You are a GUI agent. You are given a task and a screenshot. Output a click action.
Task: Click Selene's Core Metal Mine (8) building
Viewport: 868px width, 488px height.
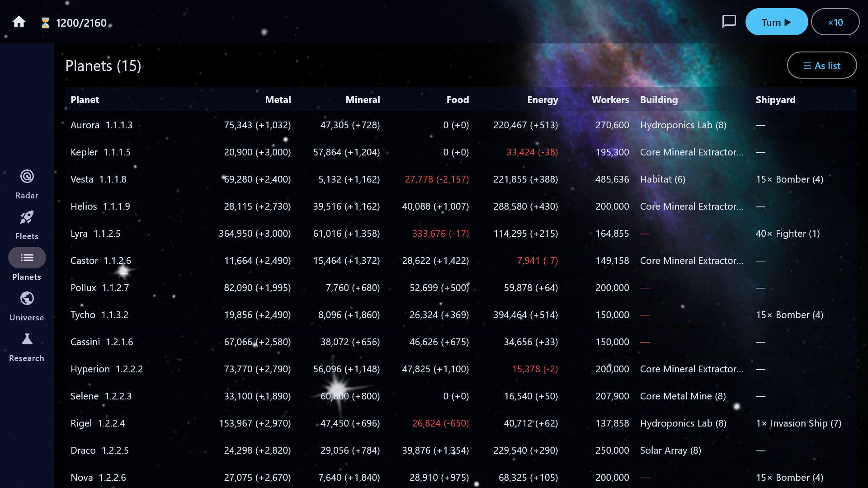683,396
